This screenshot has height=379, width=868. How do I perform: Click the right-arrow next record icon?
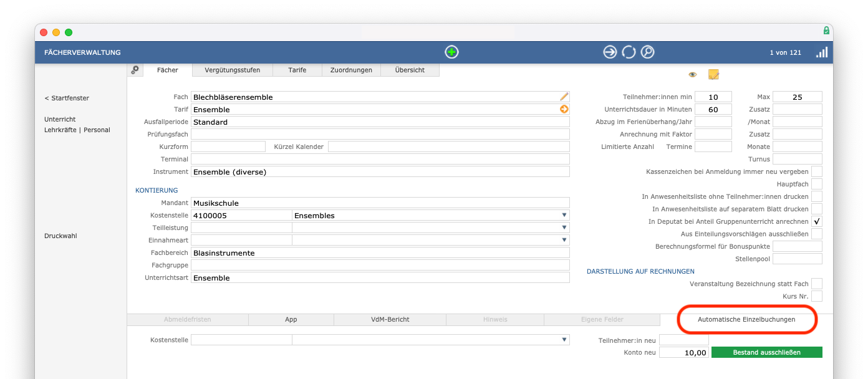pos(610,52)
